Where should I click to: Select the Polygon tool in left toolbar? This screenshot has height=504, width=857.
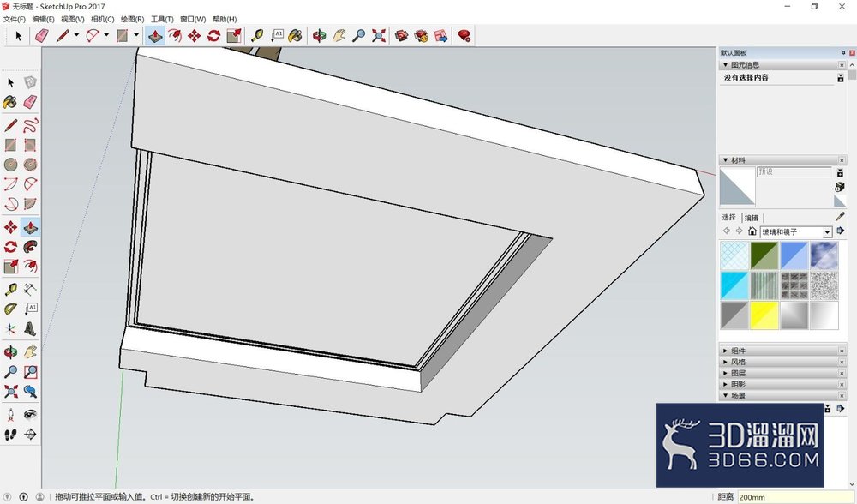click(x=31, y=165)
